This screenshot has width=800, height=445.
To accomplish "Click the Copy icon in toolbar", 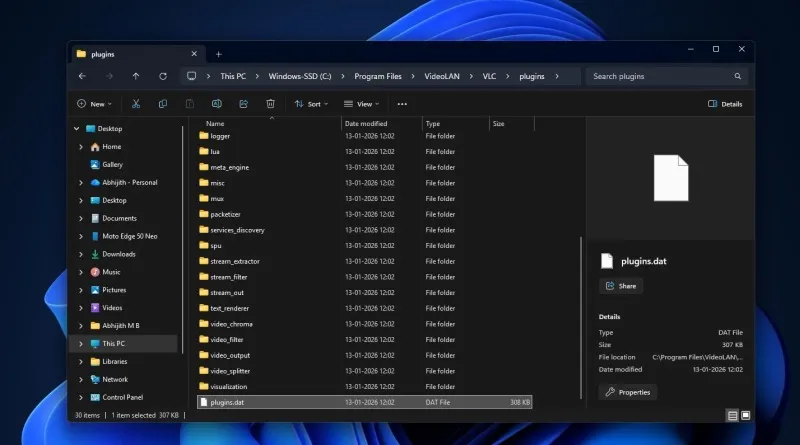I will pyautogui.click(x=163, y=104).
